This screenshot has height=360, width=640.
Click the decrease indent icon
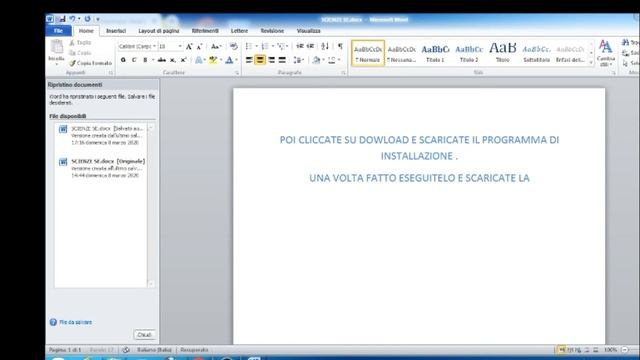[x=300, y=46]
